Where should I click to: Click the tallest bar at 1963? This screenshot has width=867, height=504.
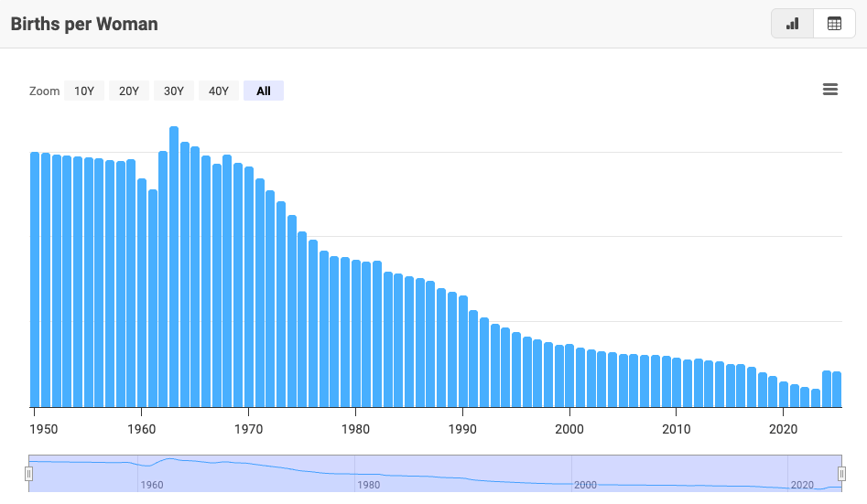click(174, 265)
